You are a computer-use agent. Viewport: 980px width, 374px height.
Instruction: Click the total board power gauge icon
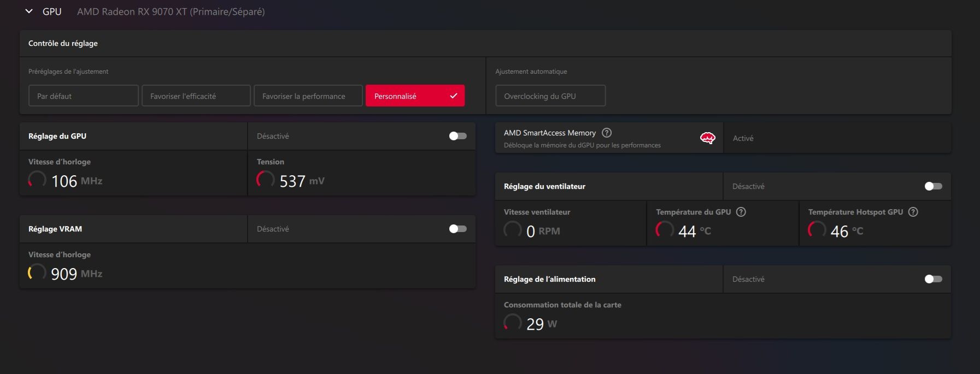click(x=513, y=323)
